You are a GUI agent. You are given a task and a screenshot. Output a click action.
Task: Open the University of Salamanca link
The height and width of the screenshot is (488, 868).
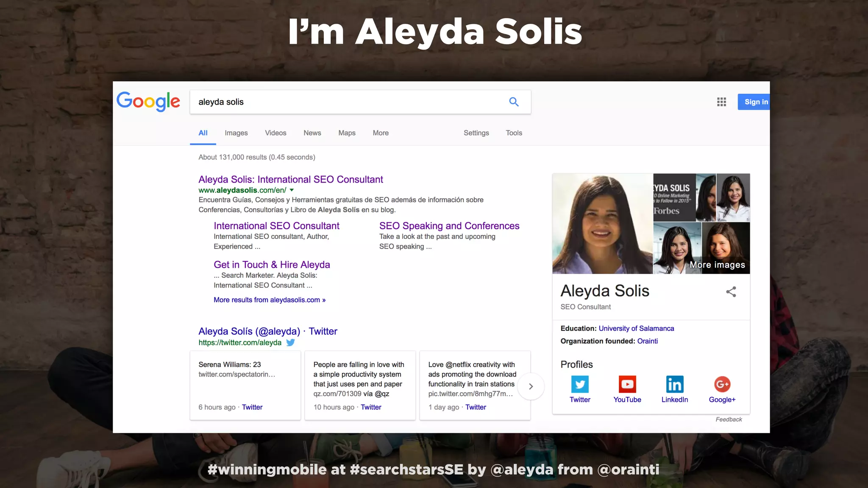[x=636, y=328]
